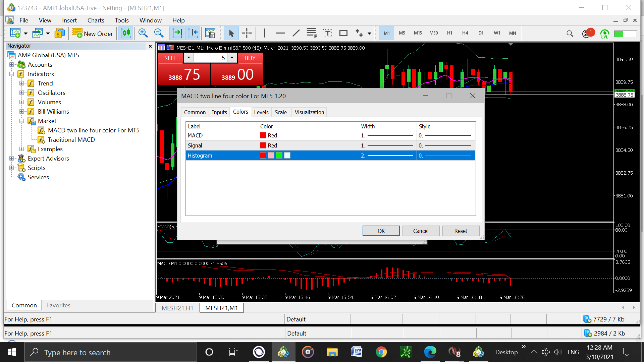Select the vertical line drawing tool
Image resolution: width=644 pixels, height=362 pixels.
265,33
